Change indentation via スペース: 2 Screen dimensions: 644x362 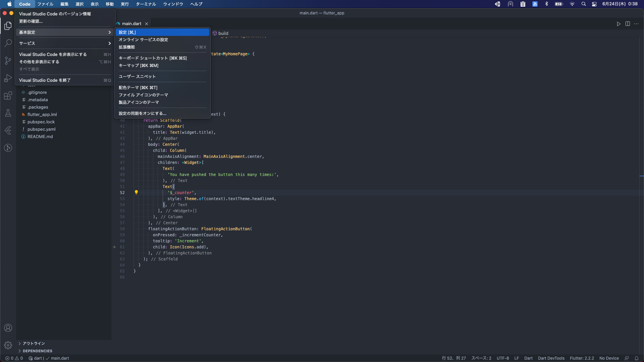481,358
